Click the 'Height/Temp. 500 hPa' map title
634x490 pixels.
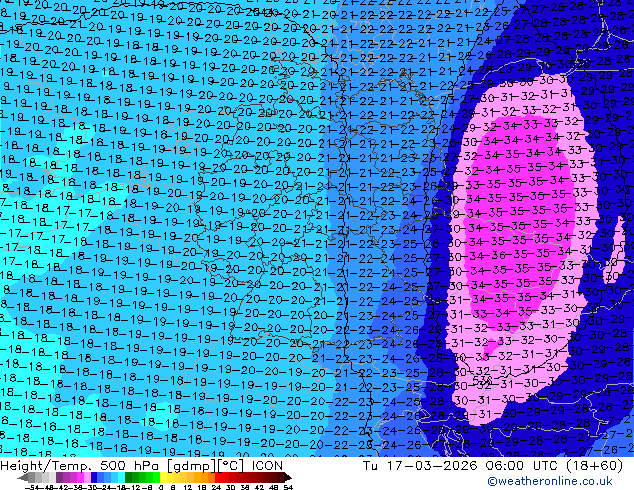80,466
